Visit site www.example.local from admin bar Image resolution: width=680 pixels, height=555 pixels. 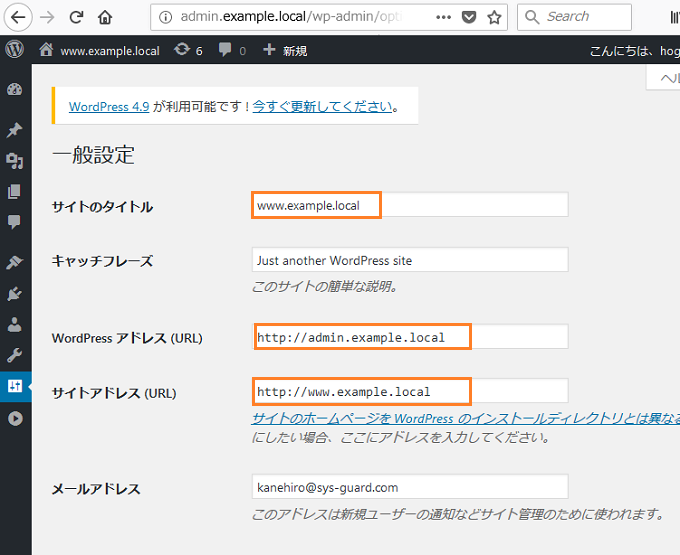point(100,51)
